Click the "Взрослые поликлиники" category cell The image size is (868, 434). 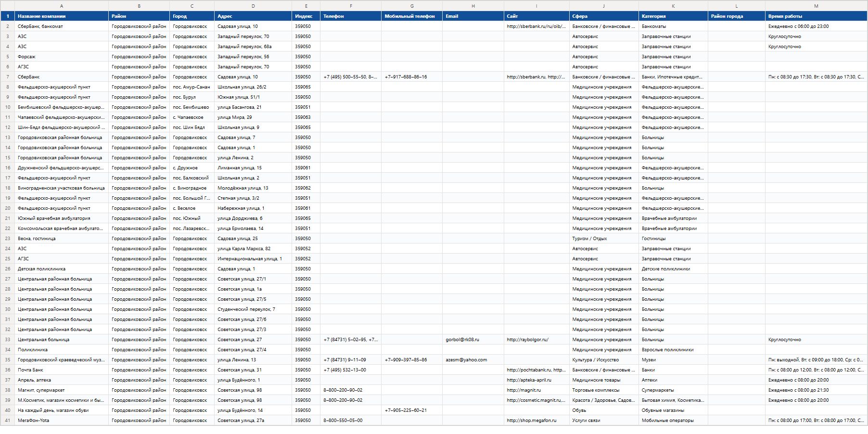pyautogui.click(x=673, y=350)
